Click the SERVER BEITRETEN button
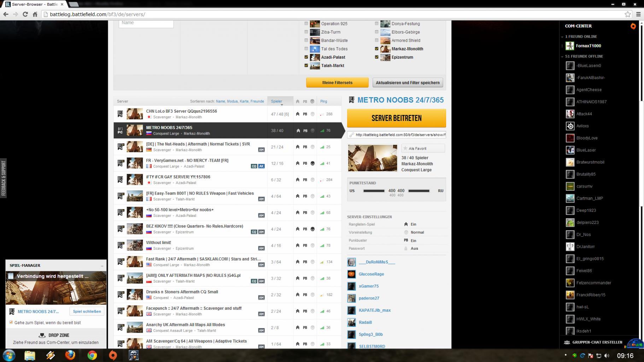This screenshot has height=362, width=644. point(397,118)
